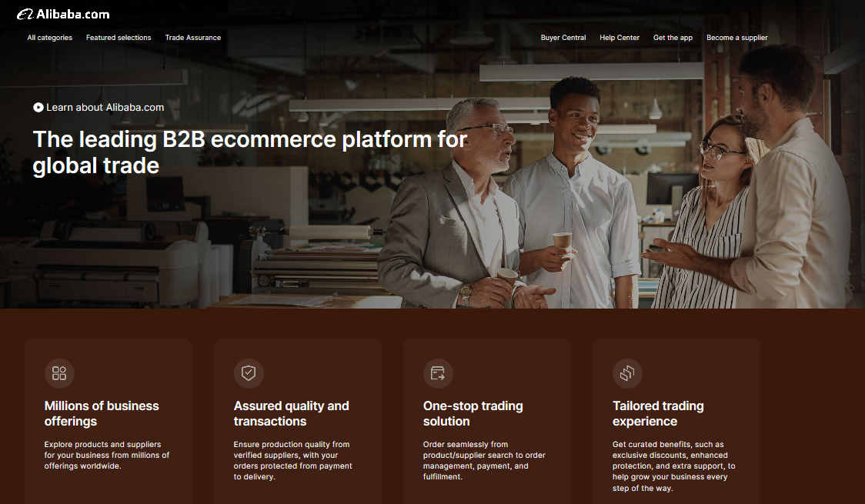Click the wallet icon for One-stop trading solution
Image resolution: width=865 pixels, height=504 pixels.
point(438,373)
